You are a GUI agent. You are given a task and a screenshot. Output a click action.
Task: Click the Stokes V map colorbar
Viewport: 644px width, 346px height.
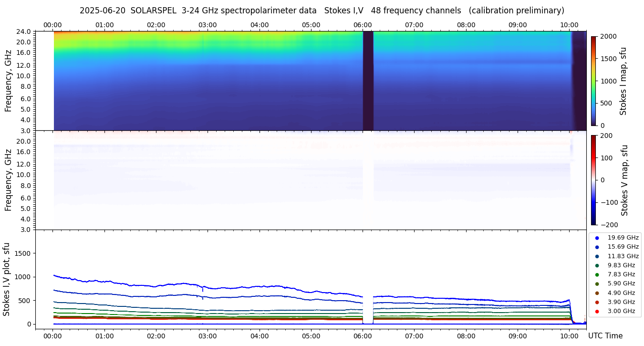(x=593, y=180)
